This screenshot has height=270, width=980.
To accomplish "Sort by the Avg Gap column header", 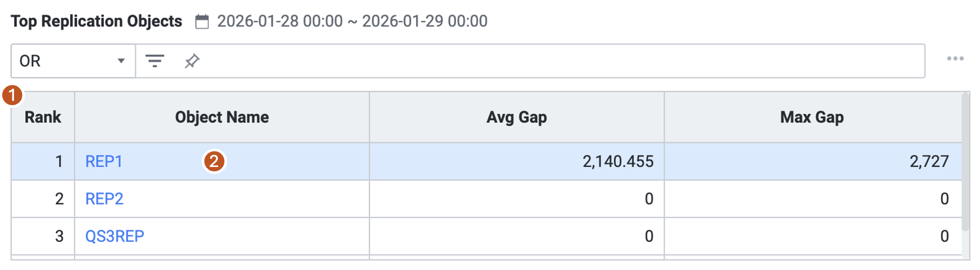I will [x=517, y=117].
